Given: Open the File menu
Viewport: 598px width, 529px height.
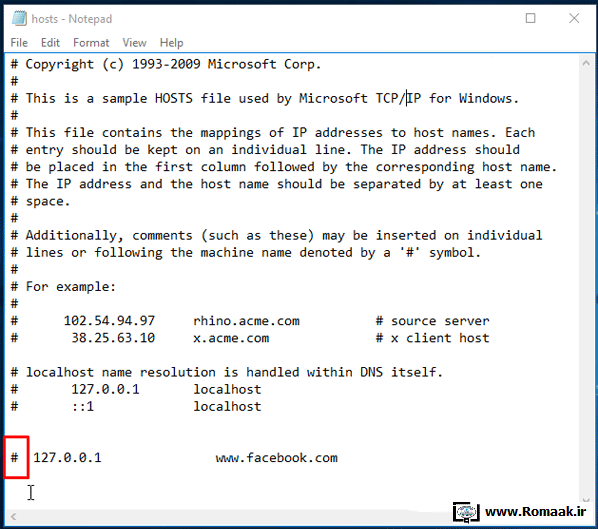Looking at the screenshot, I should tap(19, 43).
